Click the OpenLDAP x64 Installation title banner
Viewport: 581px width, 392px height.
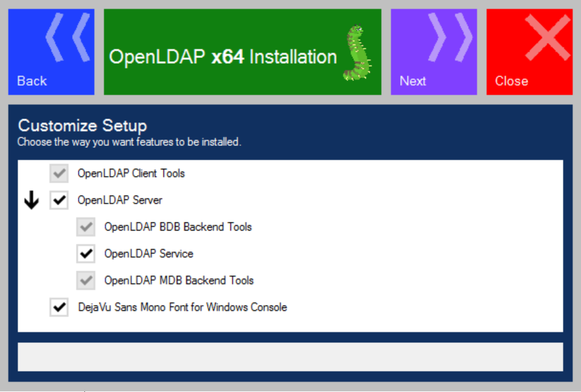pyautogui.click(x=223, y=57)
